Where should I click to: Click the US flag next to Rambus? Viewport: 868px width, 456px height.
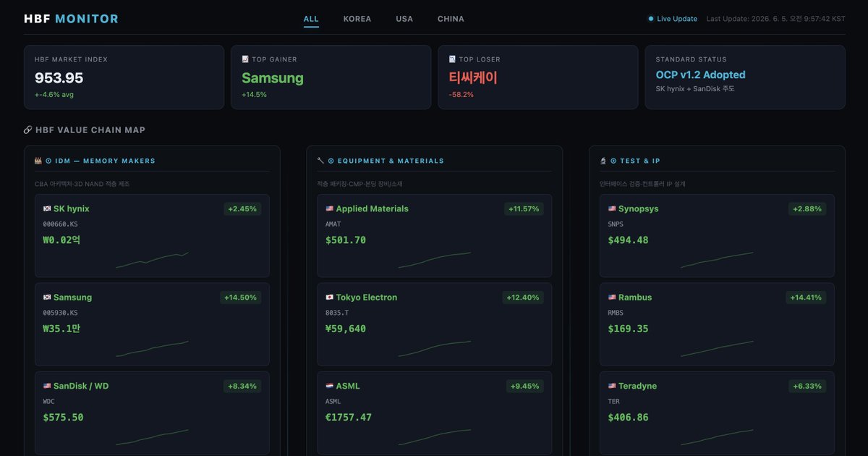click(x=612, y=297)
